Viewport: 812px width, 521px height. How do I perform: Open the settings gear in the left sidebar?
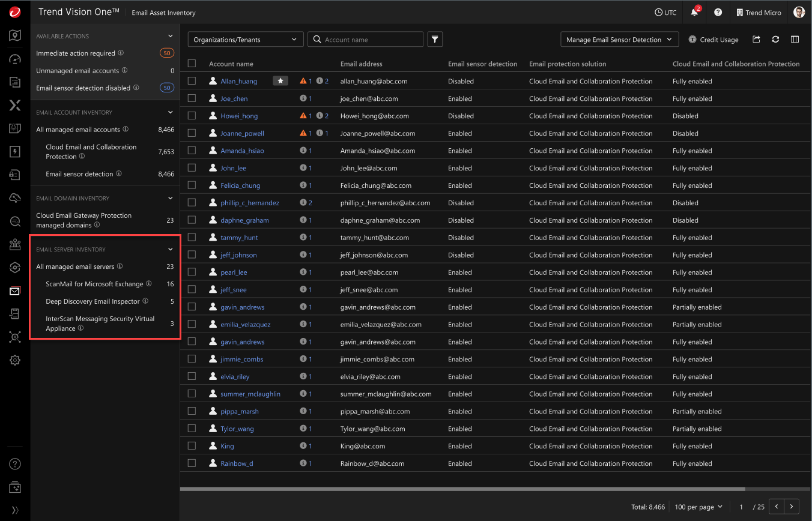click(14, 360)
